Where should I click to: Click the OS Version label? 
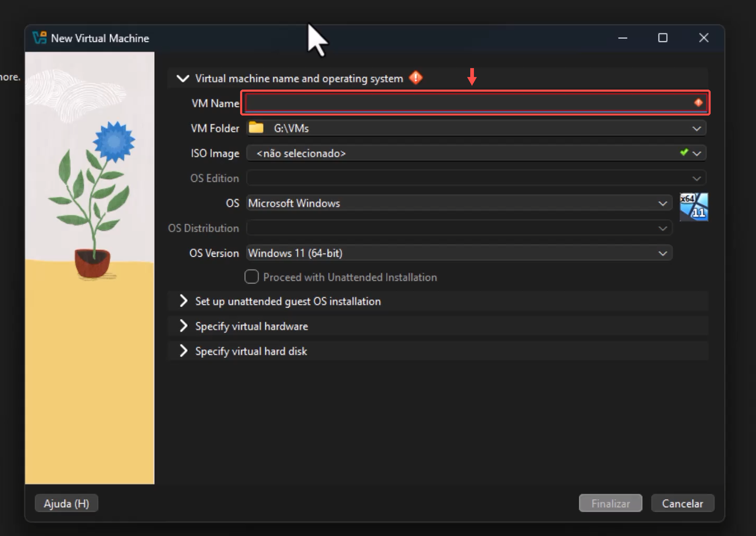click(214, 253)
